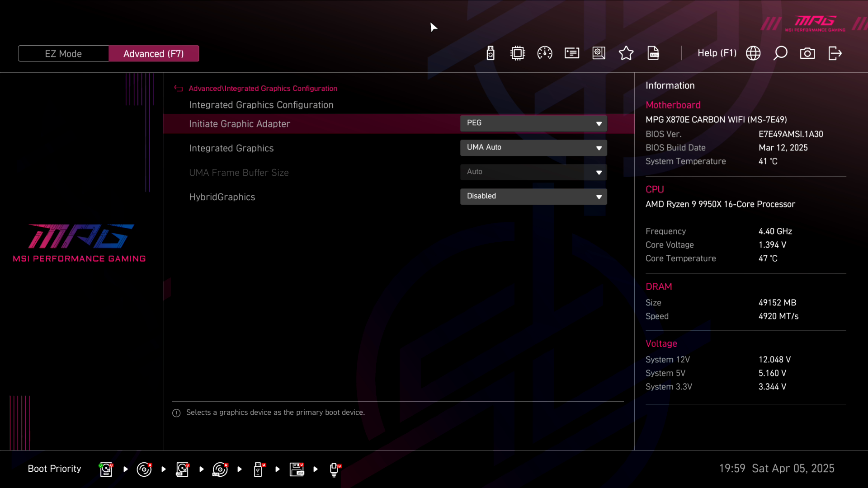Select USB floppy boot priority device
This screenshot has width=868, height=488.
coord(297,469)
